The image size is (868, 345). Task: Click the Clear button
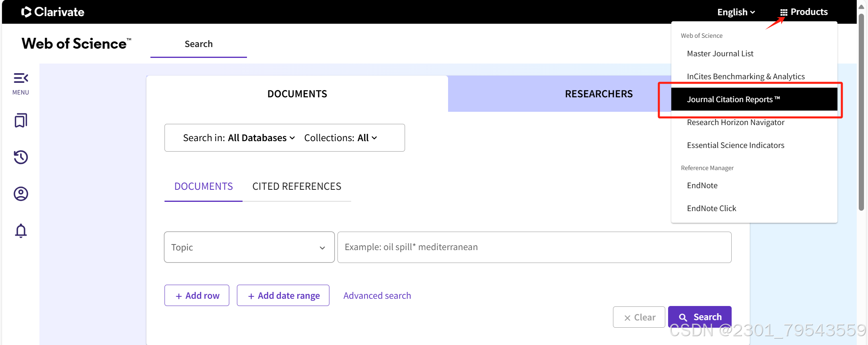point(639,317)
